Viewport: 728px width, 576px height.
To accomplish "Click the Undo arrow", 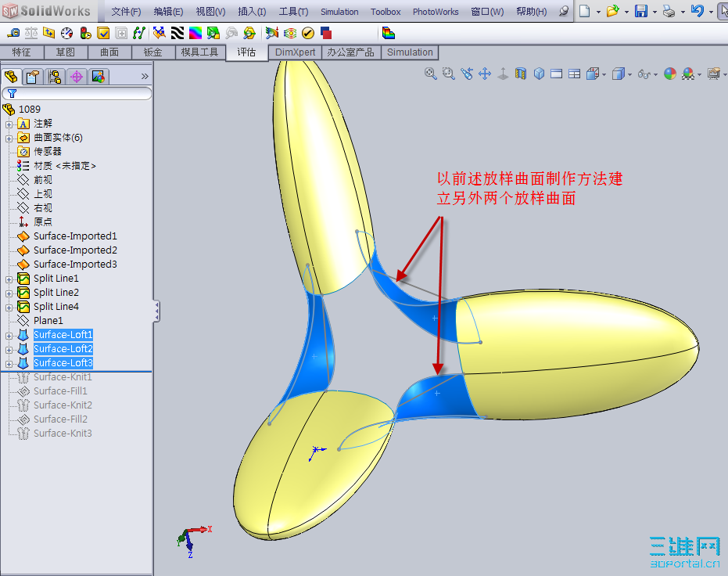I will (697, 11).
